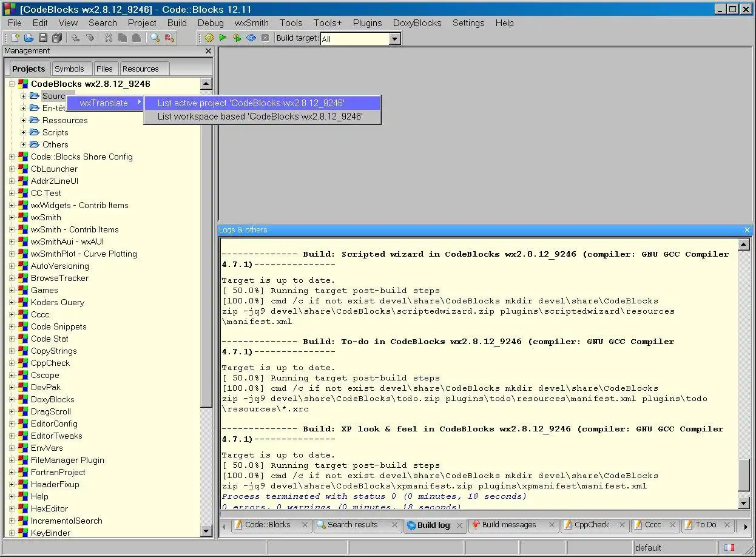
Task: Select the wxSmithPlot - Curve Plotting project
Action: pos(84,254)
